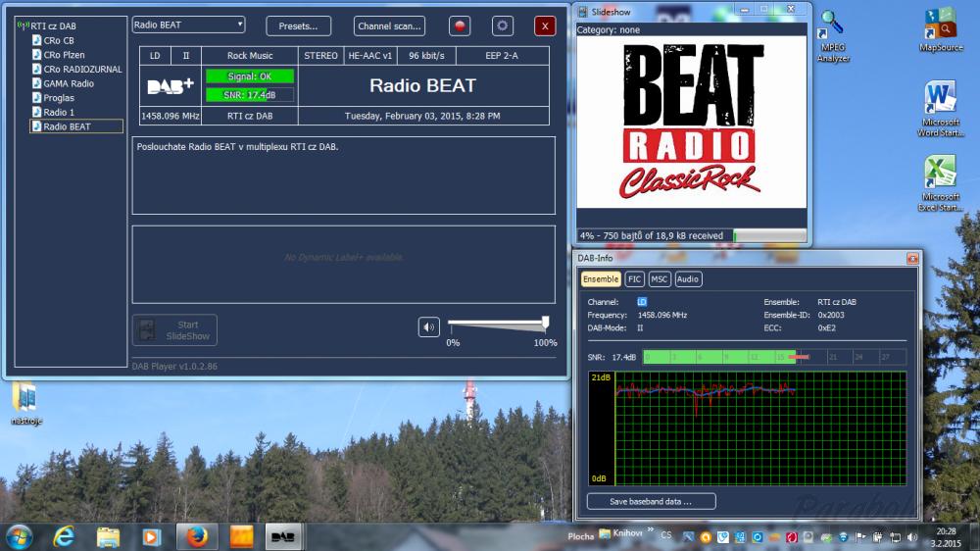Switch to Firefox in the taskbar
This screenshot has height=551, width=980.
click(197, 536)
